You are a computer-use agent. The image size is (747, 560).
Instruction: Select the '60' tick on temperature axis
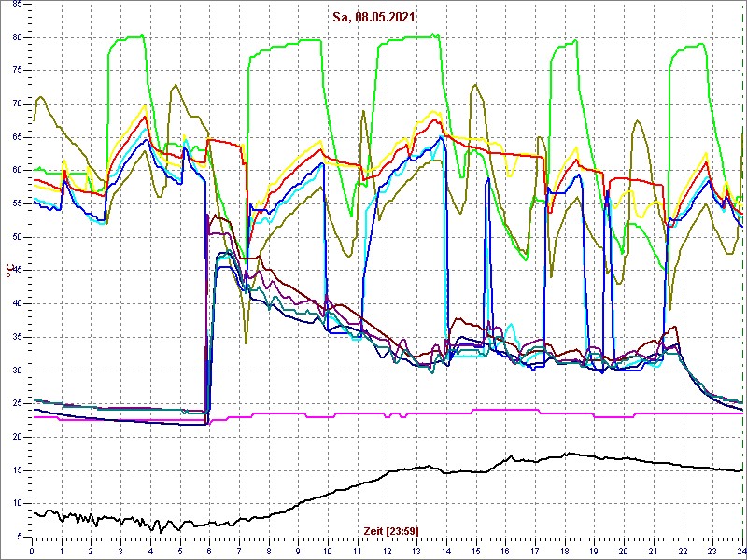(x=16, y=171)
